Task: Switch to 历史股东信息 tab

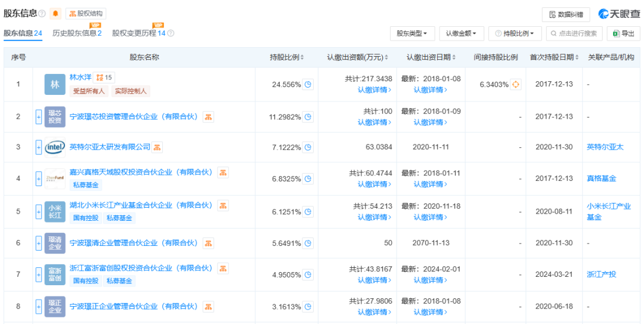Action: click(77, 33)
